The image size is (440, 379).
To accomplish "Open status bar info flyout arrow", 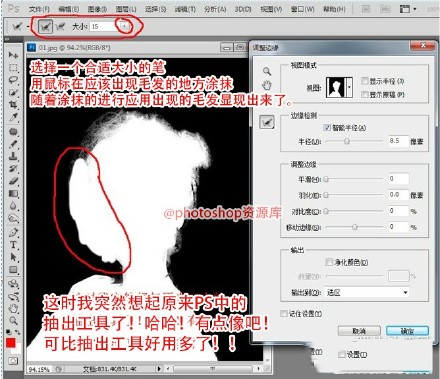I will pyautogui.click(x=159, y=369).
